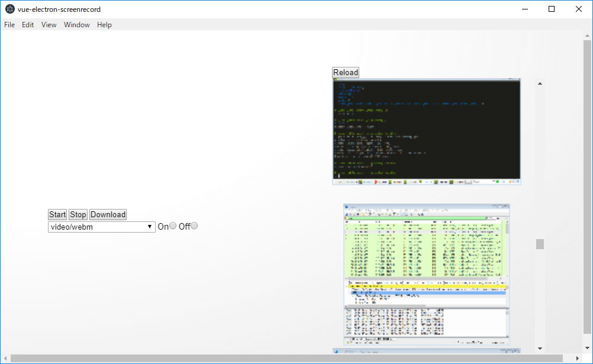Click the horizontal scrollbar left arrow
The width and height of the screenshot is (593, 364).
(x=5, y=358)
